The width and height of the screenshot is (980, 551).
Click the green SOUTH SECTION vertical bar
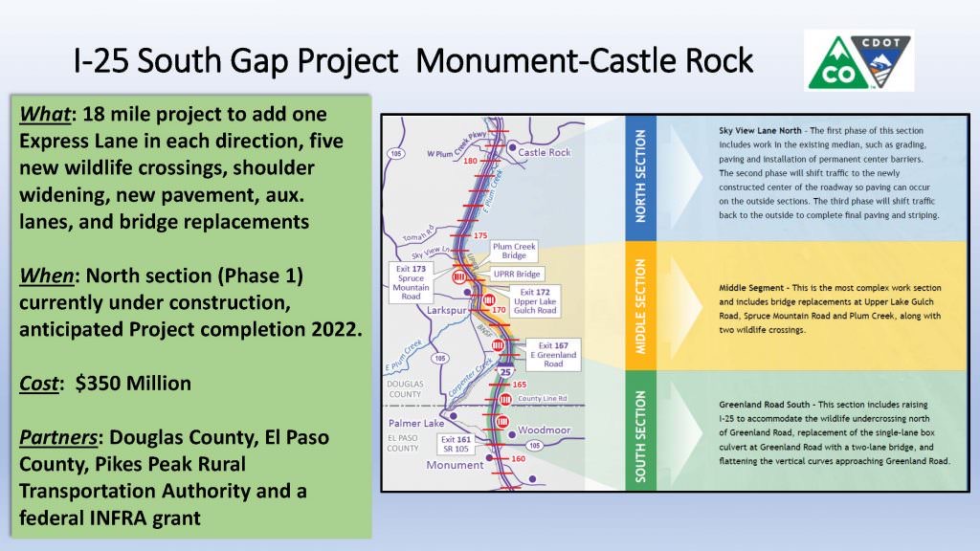click(640, 435)
